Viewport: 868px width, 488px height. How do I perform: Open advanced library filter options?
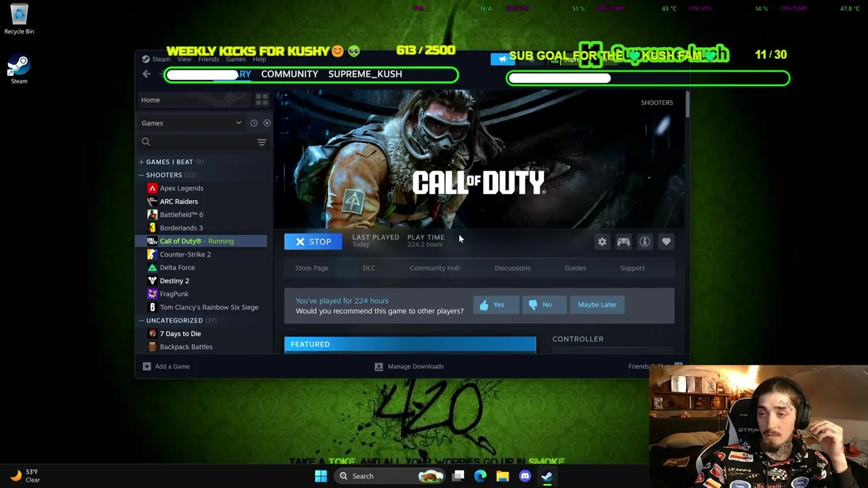pyautogui.click(x=262, y=142)
